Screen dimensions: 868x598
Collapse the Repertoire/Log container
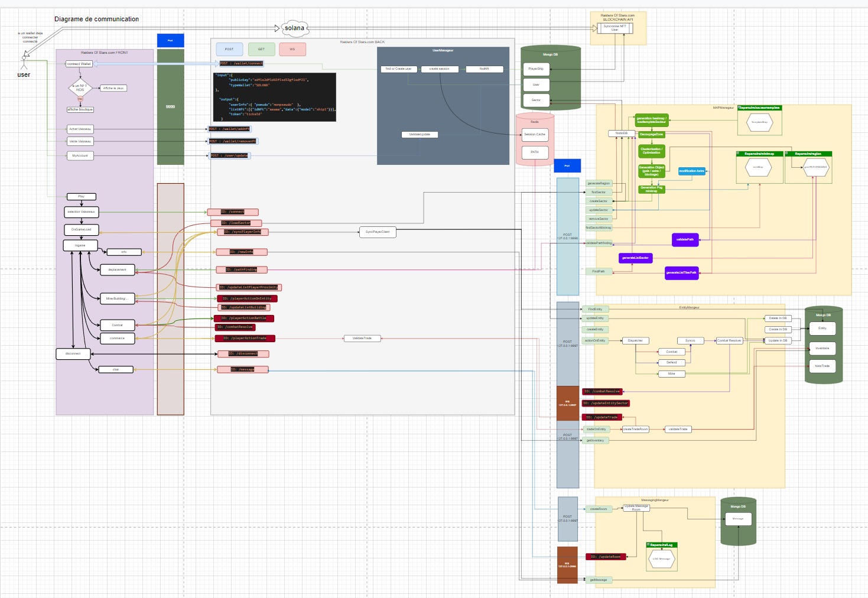click(x=648, y=545)
